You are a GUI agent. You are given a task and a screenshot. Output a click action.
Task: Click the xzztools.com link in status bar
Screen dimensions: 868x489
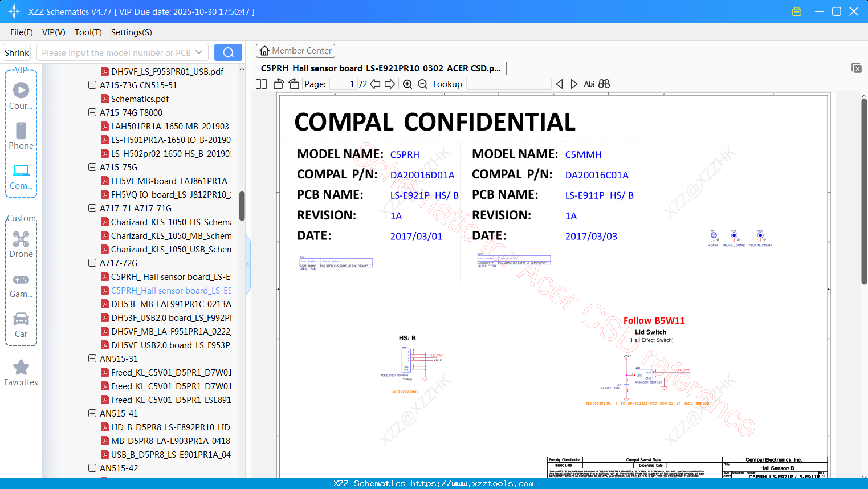click(x=472, y=483)
